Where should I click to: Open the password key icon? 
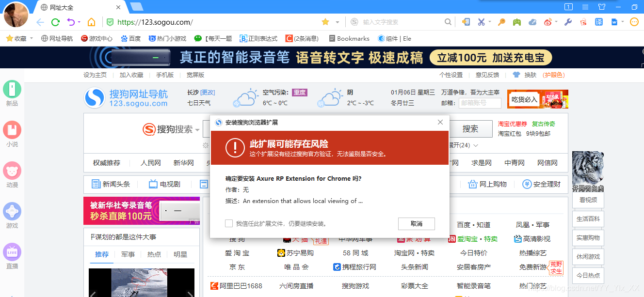(502, 22)
